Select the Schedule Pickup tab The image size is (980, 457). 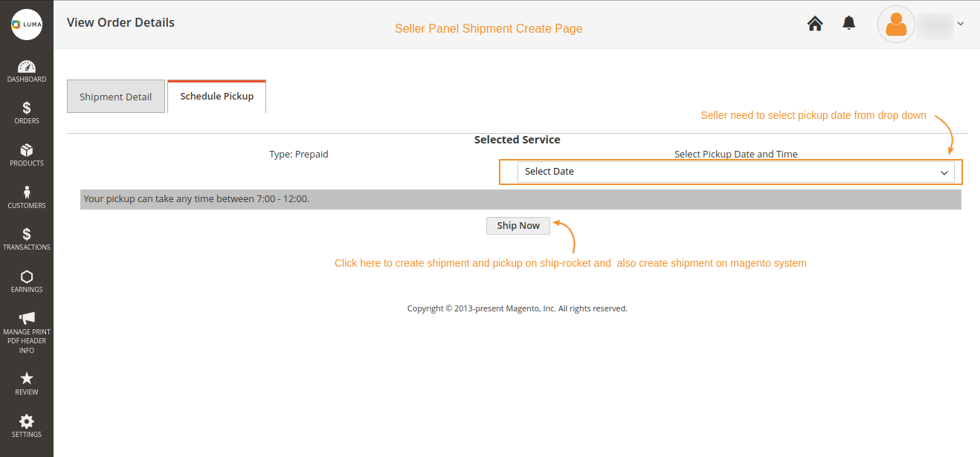[x=216, y=95]
